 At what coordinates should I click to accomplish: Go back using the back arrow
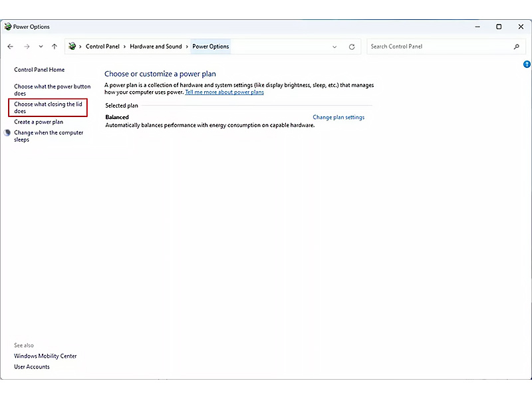[11, 47]
